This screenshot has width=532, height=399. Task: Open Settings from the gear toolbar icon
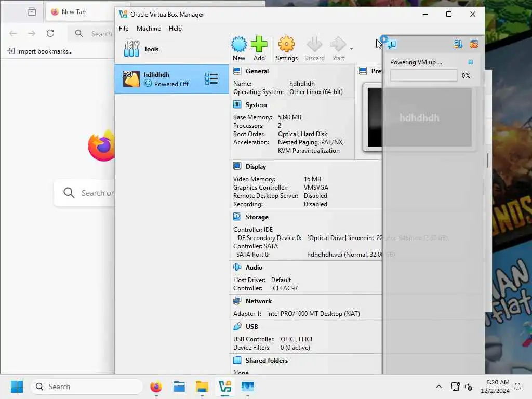(286, 45)
